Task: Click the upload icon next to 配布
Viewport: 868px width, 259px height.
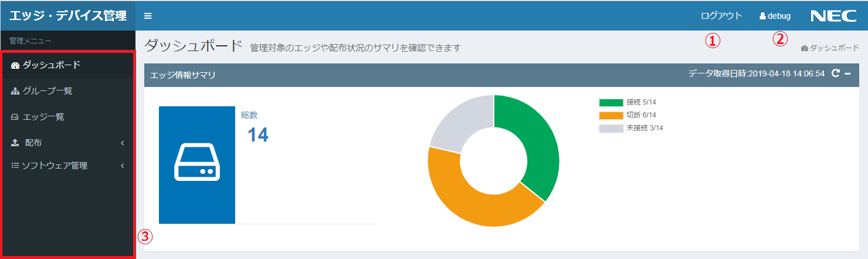Action: pos(15,143)
